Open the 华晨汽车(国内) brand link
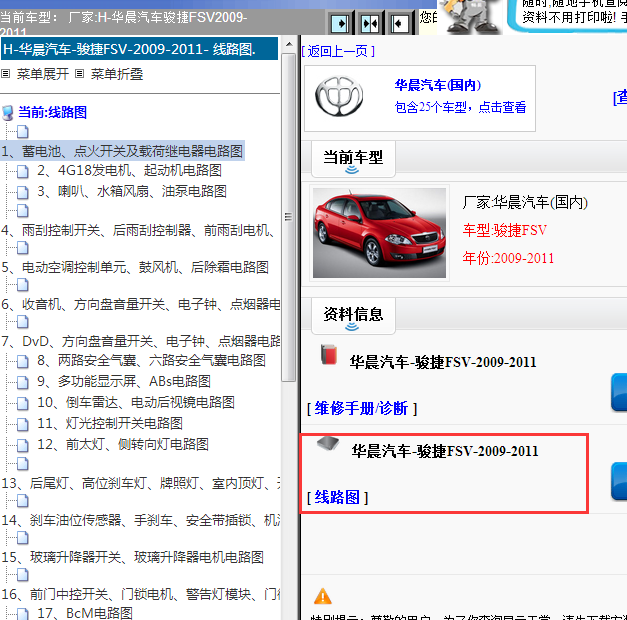The image size is (627, 620). (437, 85)
